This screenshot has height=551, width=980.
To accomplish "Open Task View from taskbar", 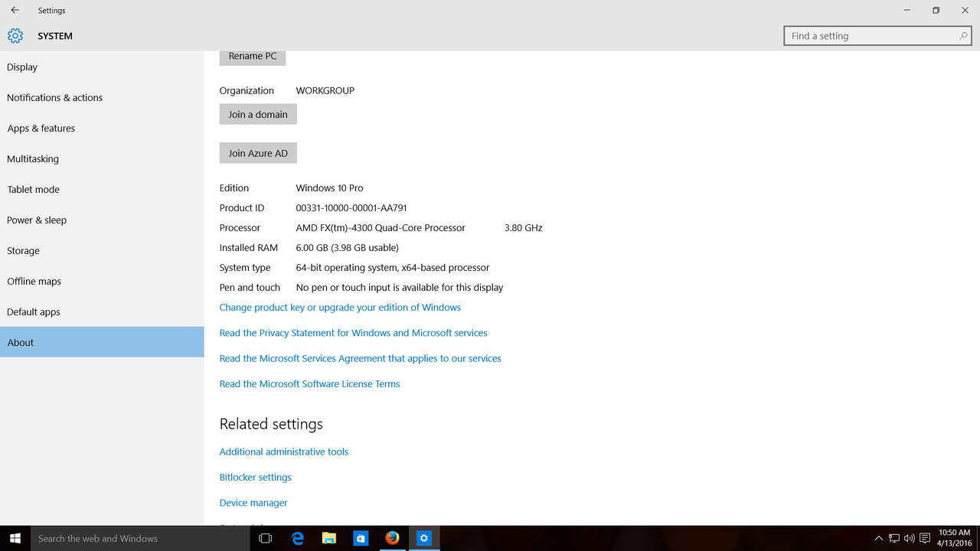I will (x=266, y=538).
